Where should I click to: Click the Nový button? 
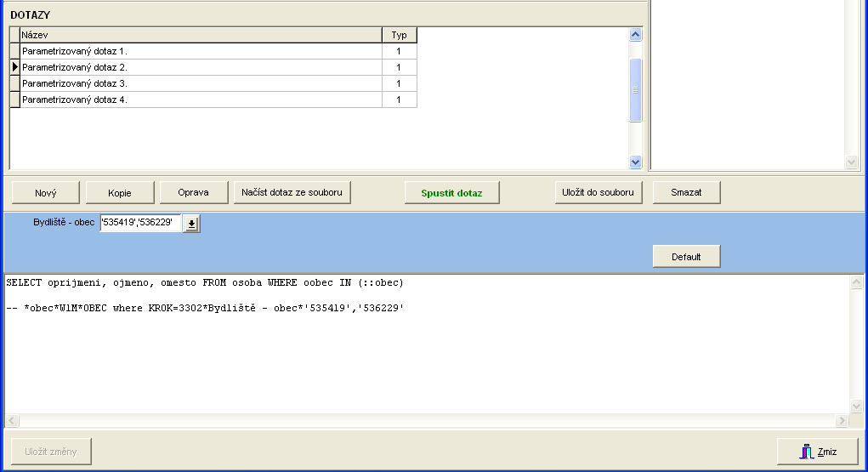point(46,193)
